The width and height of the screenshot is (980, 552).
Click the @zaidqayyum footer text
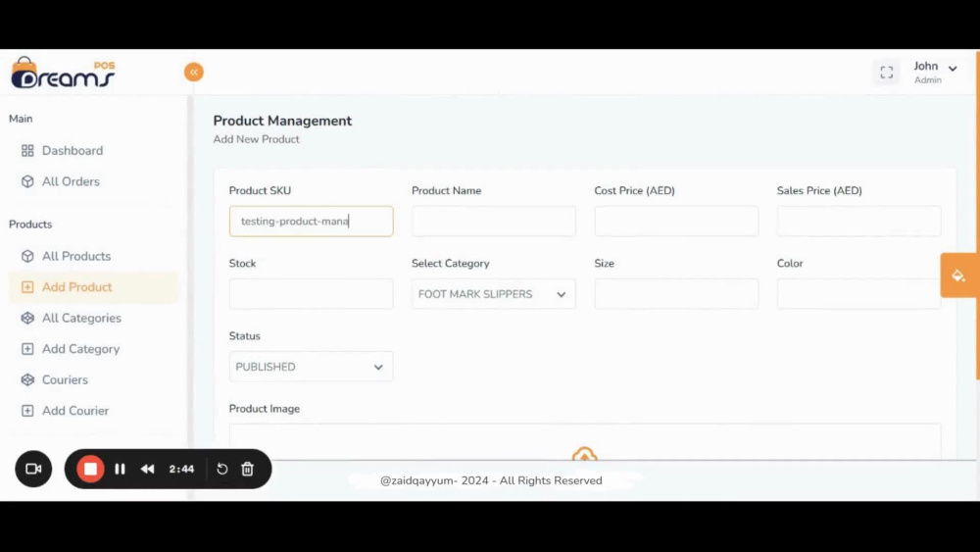point(491,480)
